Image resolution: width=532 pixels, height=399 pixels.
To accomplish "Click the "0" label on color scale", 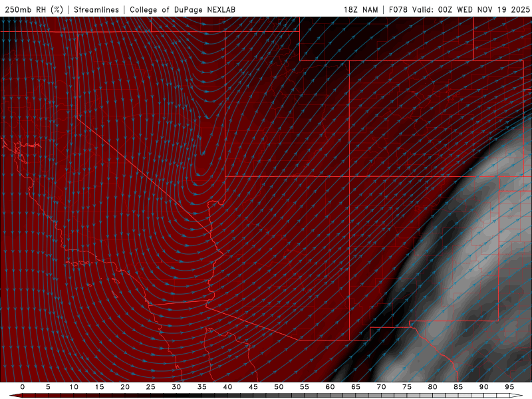I will pyautogui.click(x=23, y=387).
